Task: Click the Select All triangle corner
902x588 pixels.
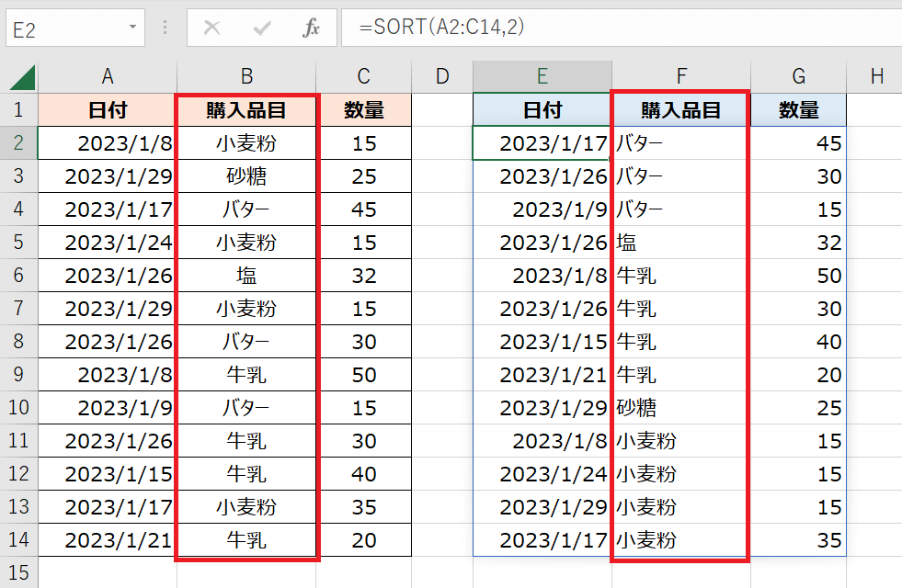Action: point(20,78)
